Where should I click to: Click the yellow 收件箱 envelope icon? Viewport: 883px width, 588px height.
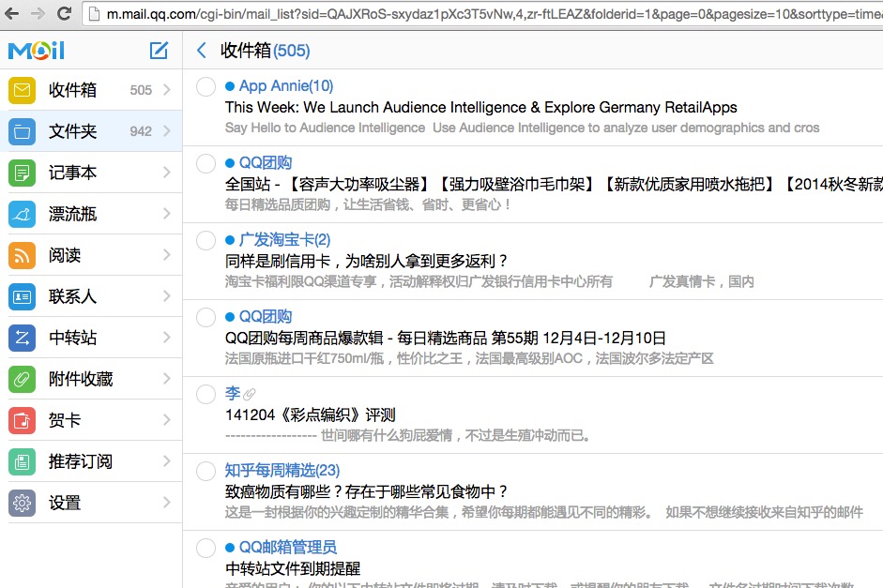point(22,90)
